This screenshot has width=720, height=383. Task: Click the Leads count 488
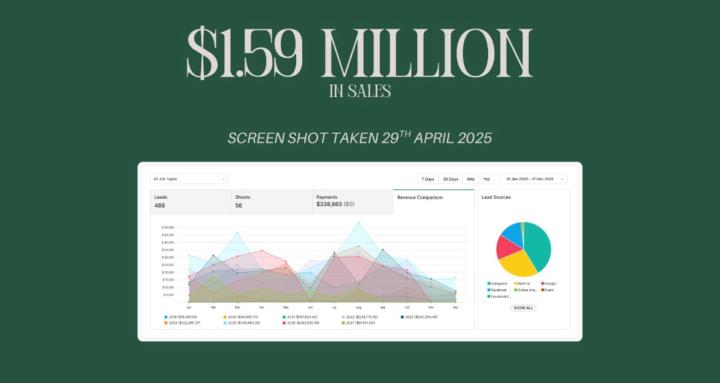pyautogui.click(x=160, y=206)
